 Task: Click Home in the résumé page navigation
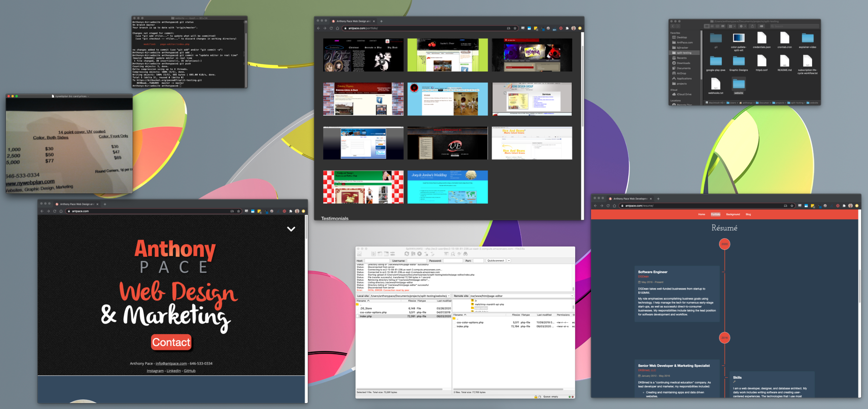[701, 214]
